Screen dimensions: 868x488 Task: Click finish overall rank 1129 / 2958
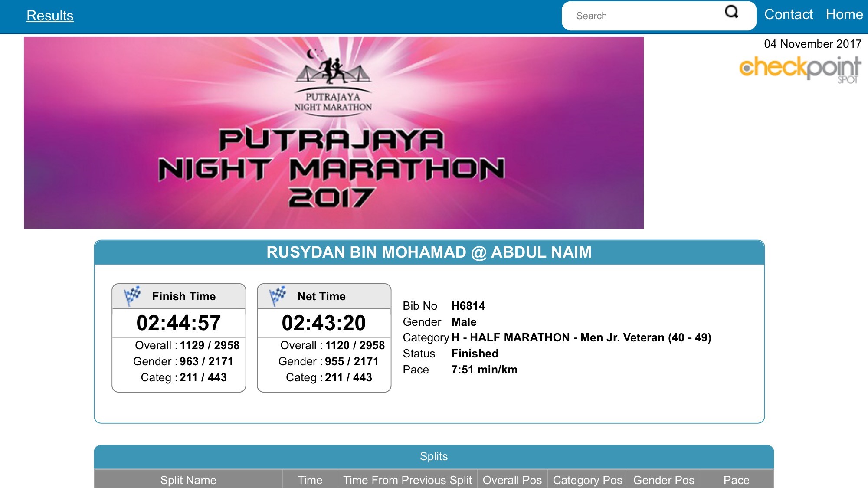tap(210, 345)
